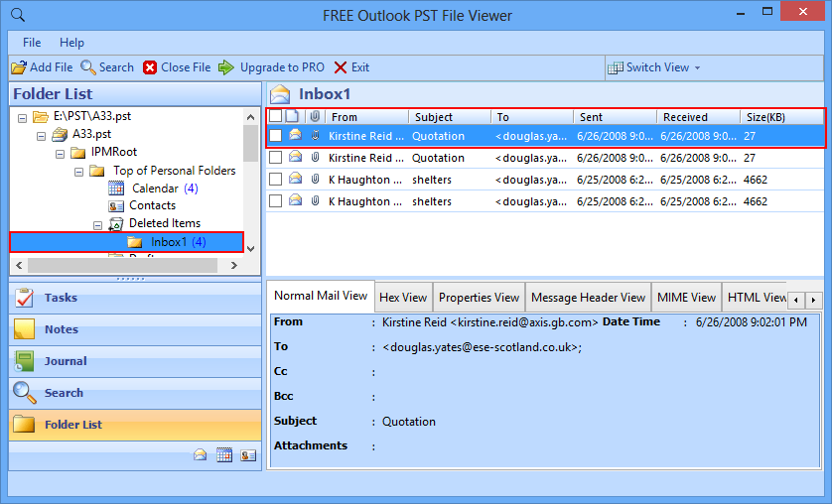Collapse Top of Personal Folders node

point(78,173)
